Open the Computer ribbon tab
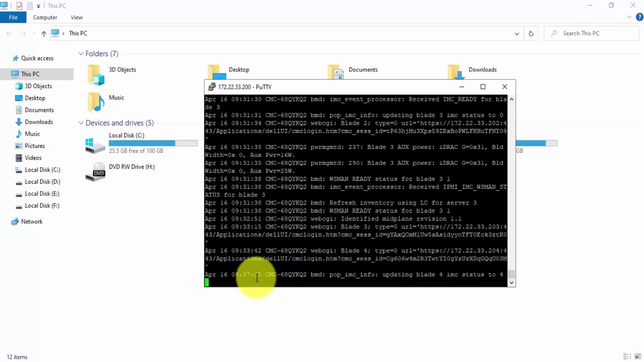Image resolution: width=644 pixels, height=362 pixels. [45, 17]
